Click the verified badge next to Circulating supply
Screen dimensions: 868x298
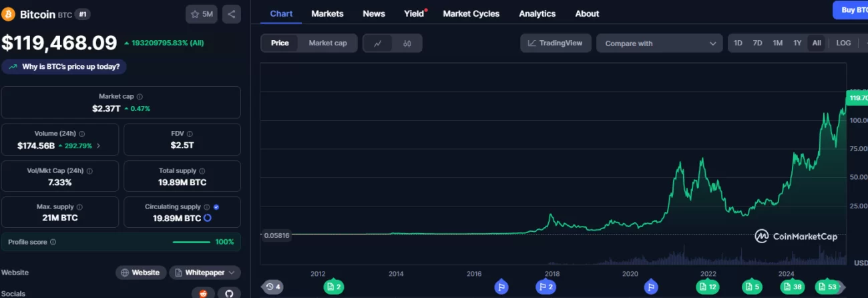(x=216, y=207)
